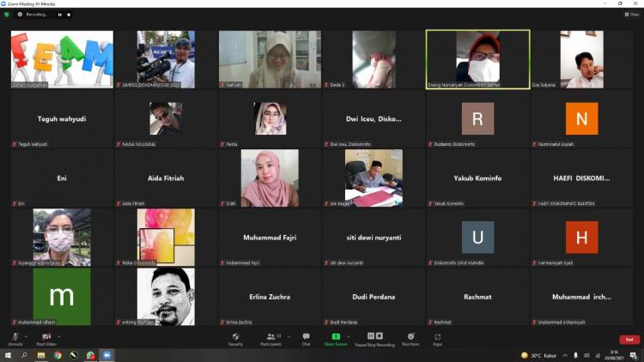Expand audio options arrow beside Unmute

coord(26,336)
